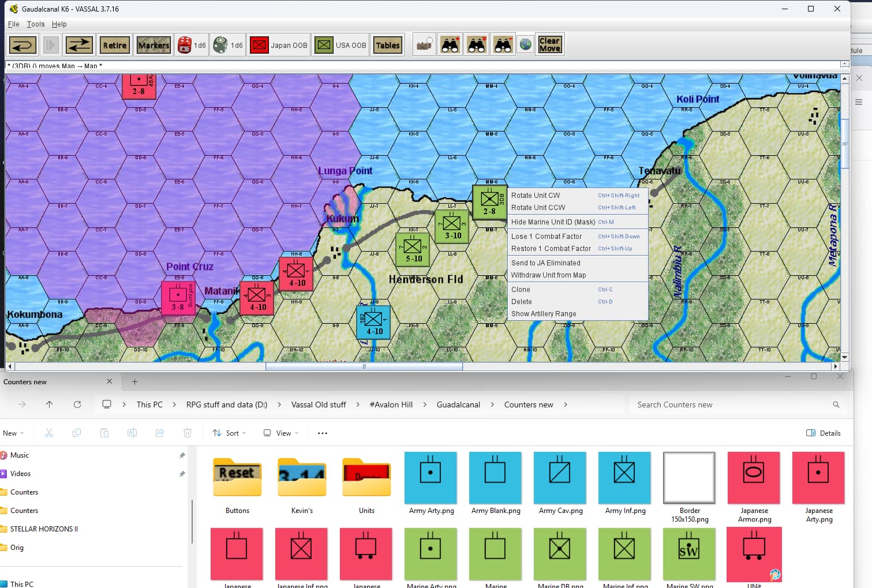
Task: Click Explorer Up one level arrow
Action: click(x=49, y=405)
